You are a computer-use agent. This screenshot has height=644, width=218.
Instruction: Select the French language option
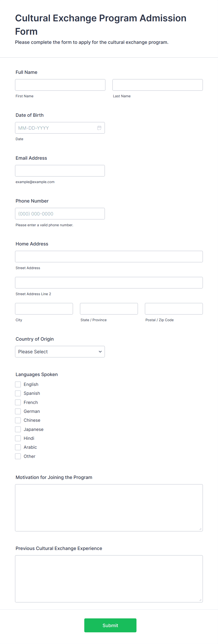tap(18, 402)
